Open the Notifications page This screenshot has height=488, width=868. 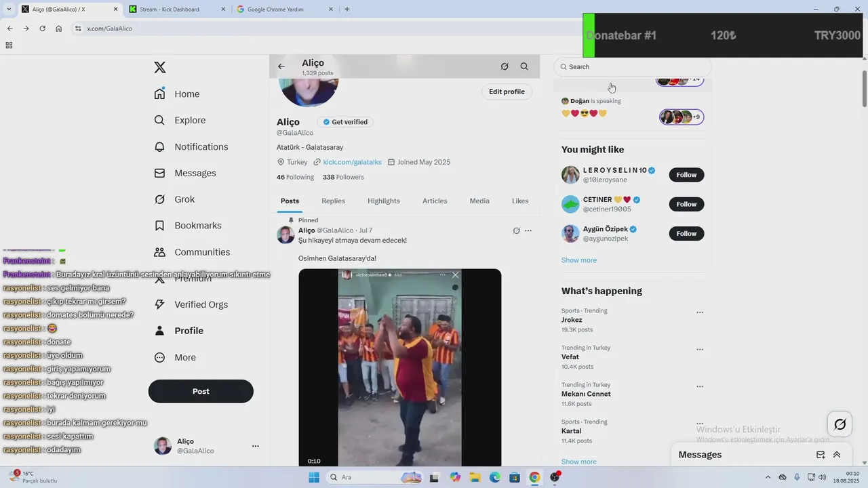tap(191, 147)
